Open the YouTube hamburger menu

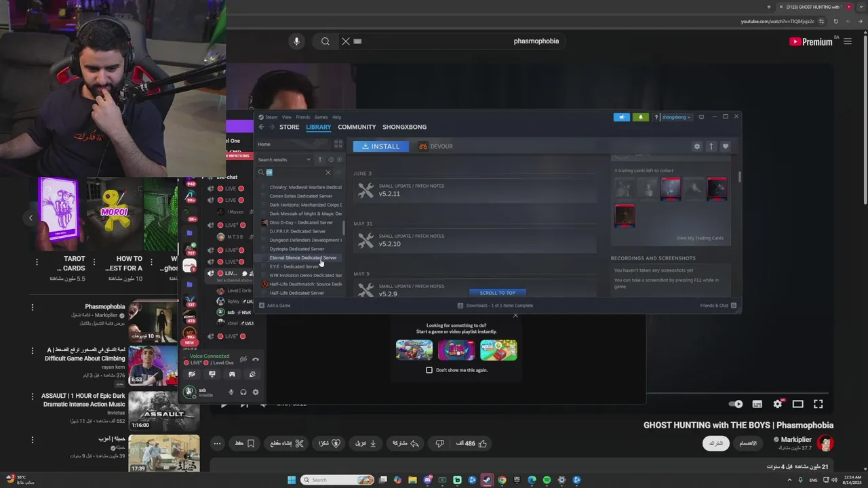(x=848, y=41)
